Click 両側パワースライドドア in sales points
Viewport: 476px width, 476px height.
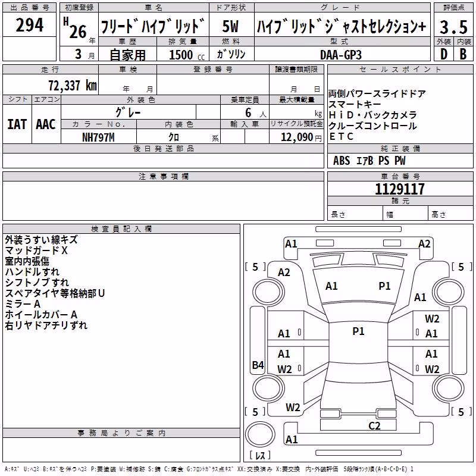(x=377, y=93)
